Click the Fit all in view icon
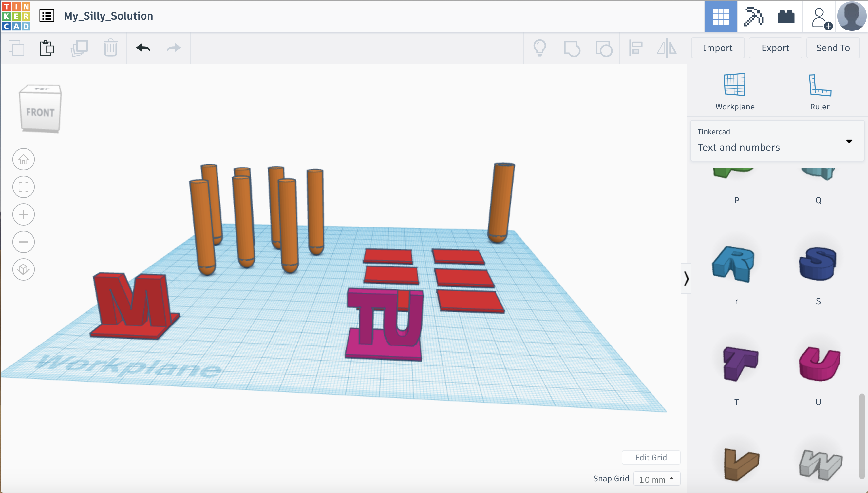The image size is (868, 493). pyautogui.click(x=23, y=187)
